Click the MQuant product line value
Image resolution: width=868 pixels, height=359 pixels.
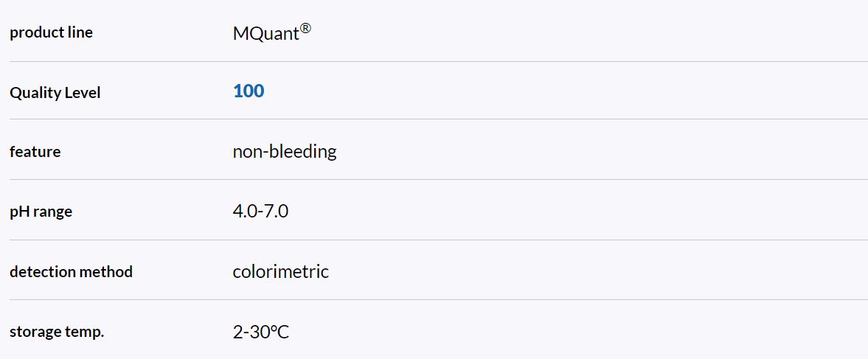click(265, 34)
